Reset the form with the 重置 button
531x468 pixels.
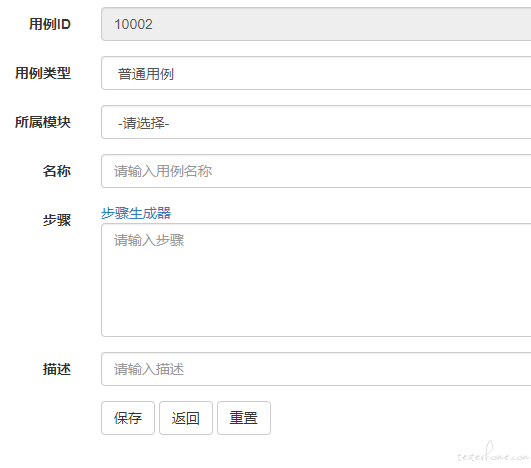coord(243,418)
